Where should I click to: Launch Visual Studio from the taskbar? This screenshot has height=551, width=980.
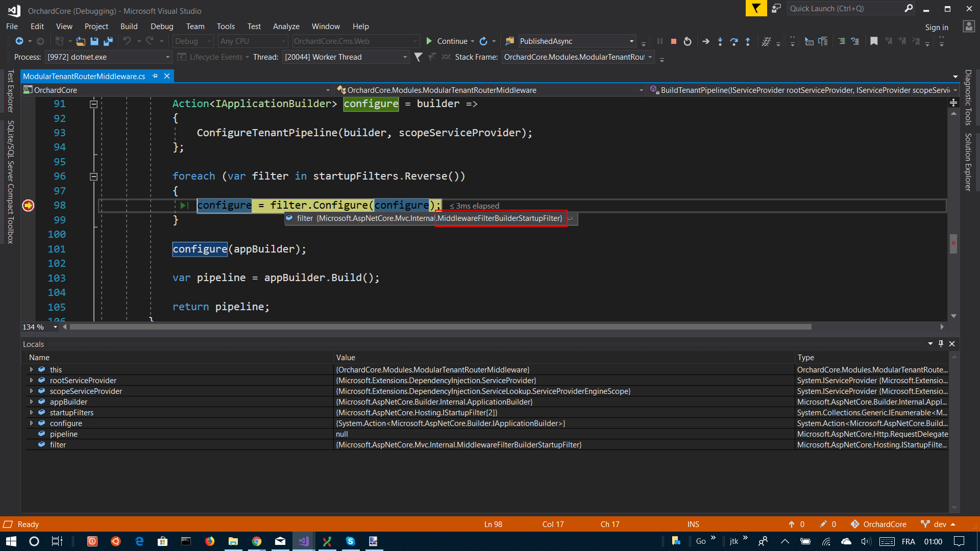[303, 541]
